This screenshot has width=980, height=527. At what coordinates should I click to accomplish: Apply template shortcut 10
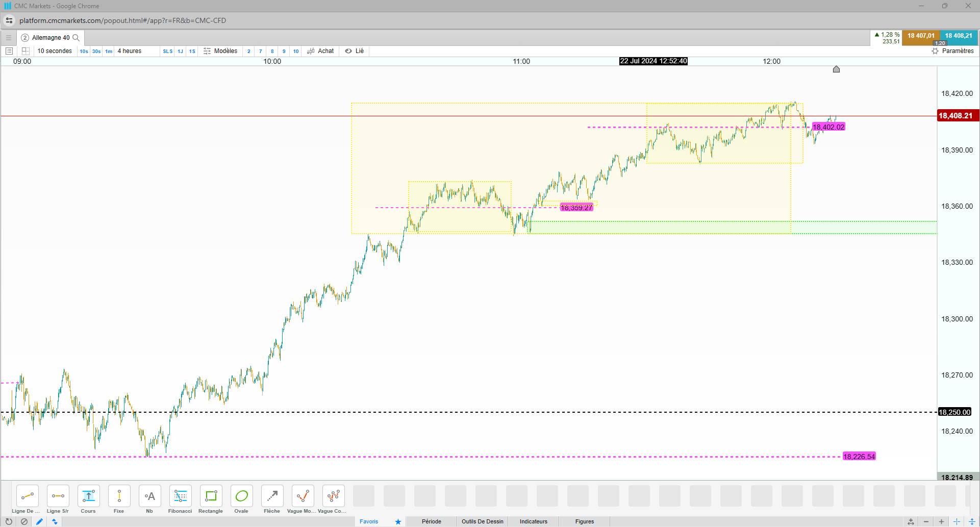click(x=296, y=51)
